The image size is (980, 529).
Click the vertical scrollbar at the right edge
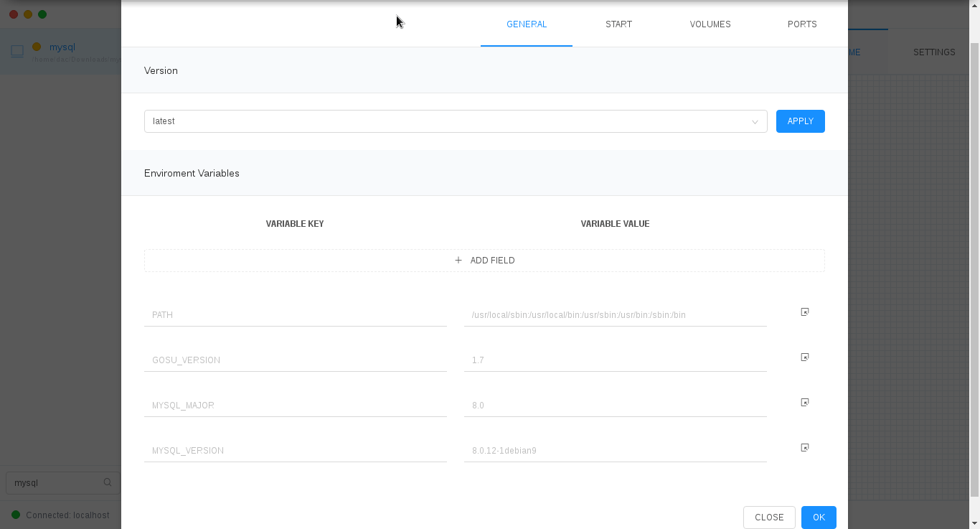pos(974,269)
